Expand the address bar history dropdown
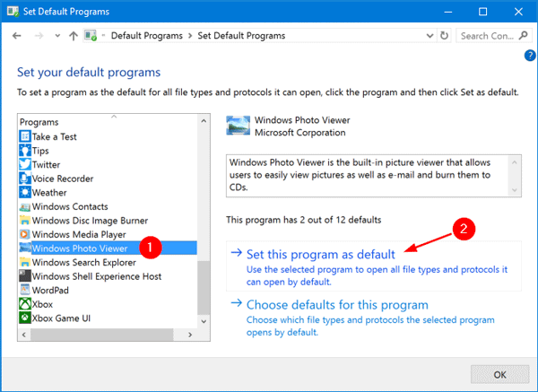The width and height of the screenshot is (538, 392). click(x=430, y=36)
